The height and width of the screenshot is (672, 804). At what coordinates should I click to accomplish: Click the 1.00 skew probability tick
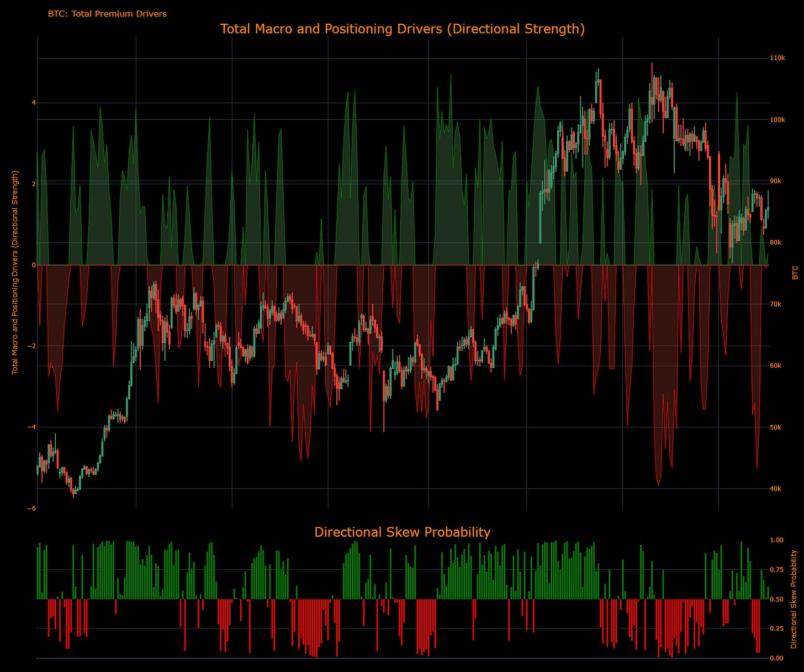pos(776,540)
